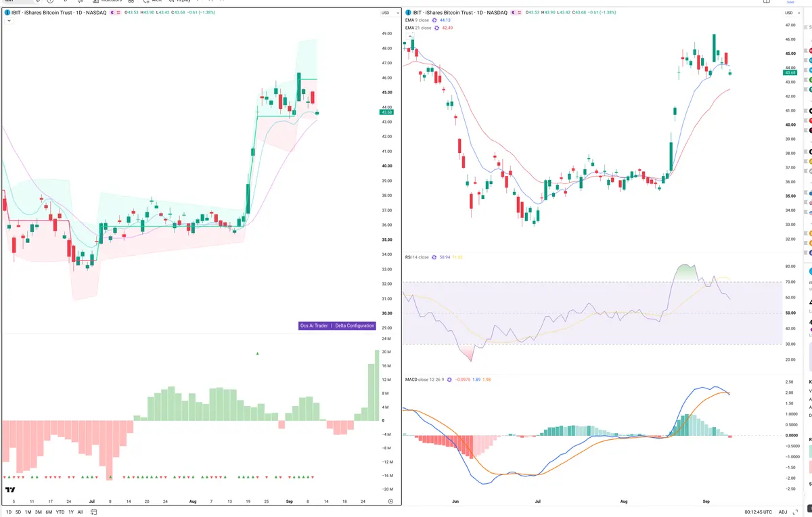812x517 pixels.
Task: Click RSI value 58.94
Action: click(x=445, y=257)
